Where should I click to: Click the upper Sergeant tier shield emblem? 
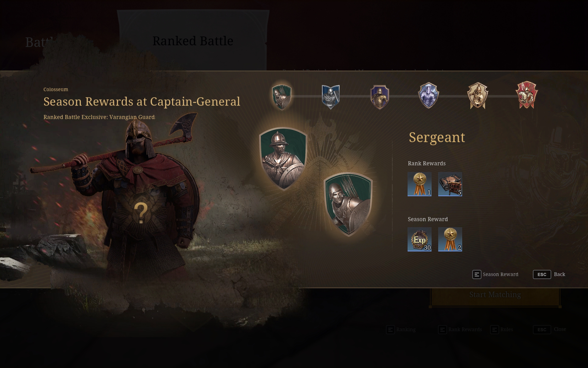[x=283, y=159]
